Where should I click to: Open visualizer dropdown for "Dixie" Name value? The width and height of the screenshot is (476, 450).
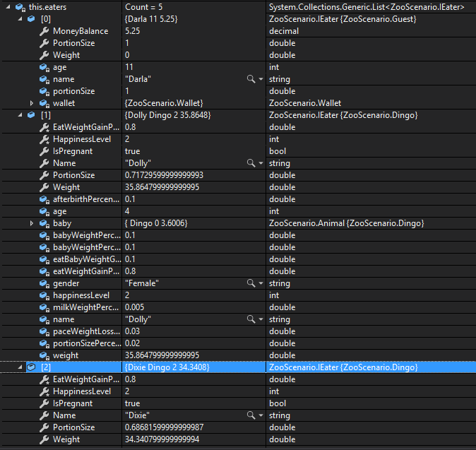261,415
